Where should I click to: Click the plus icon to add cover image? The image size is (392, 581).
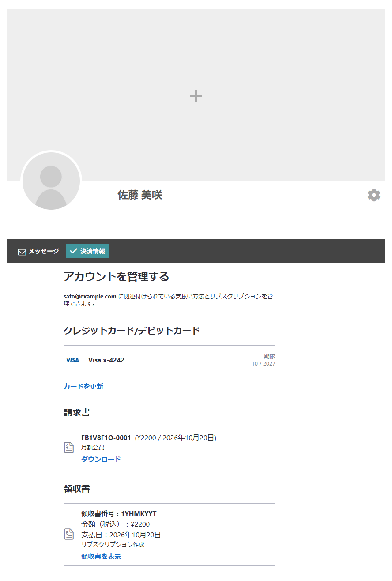(x=196, y=96)
